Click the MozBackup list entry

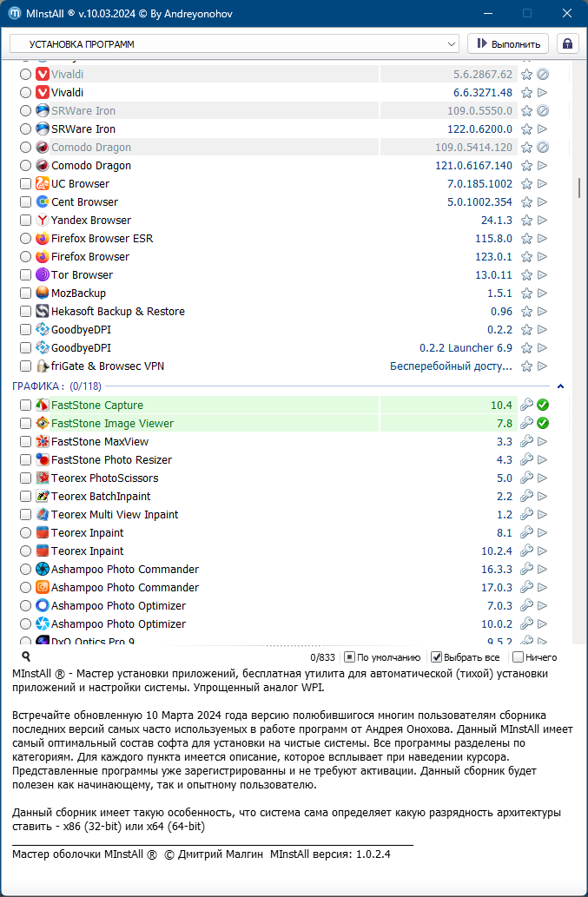pyautogui.click(x=78, y=294)
